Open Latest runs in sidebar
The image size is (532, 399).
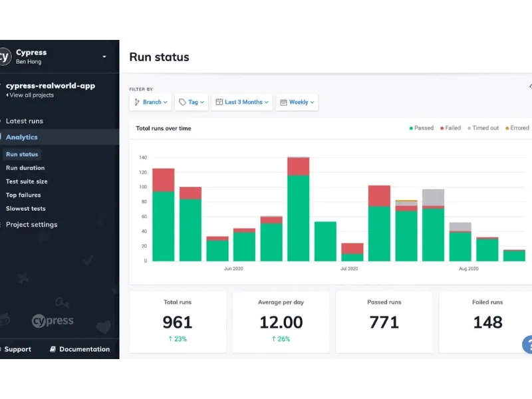click(x=25, y=121)
